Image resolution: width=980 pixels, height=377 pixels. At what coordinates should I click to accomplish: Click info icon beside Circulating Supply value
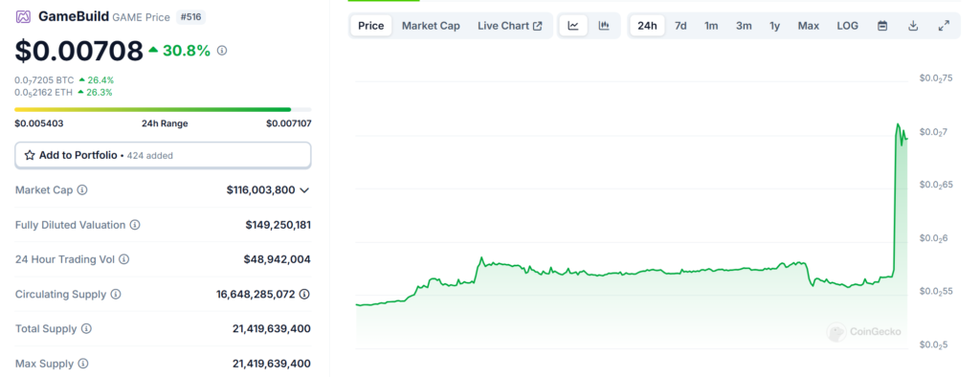[304, 294]
